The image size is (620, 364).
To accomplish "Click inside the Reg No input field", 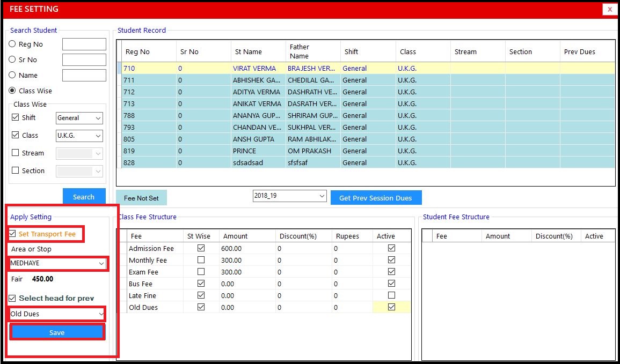I will [x=84, y=44].
